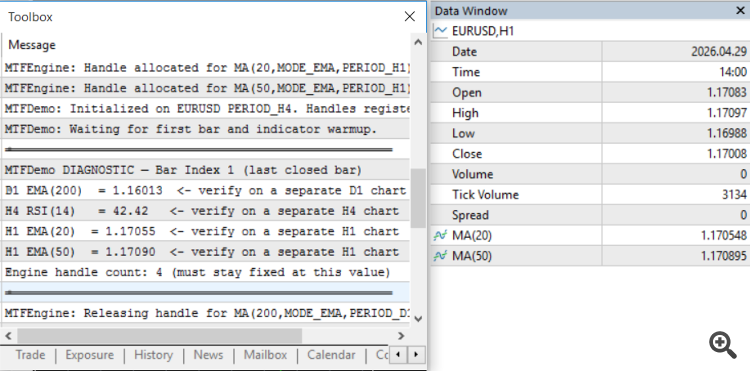Screen dimensions: 750x371
Task: Click the EURUSD,H1 chart icon
Action: pyautogui.click(x=440, y=31)
